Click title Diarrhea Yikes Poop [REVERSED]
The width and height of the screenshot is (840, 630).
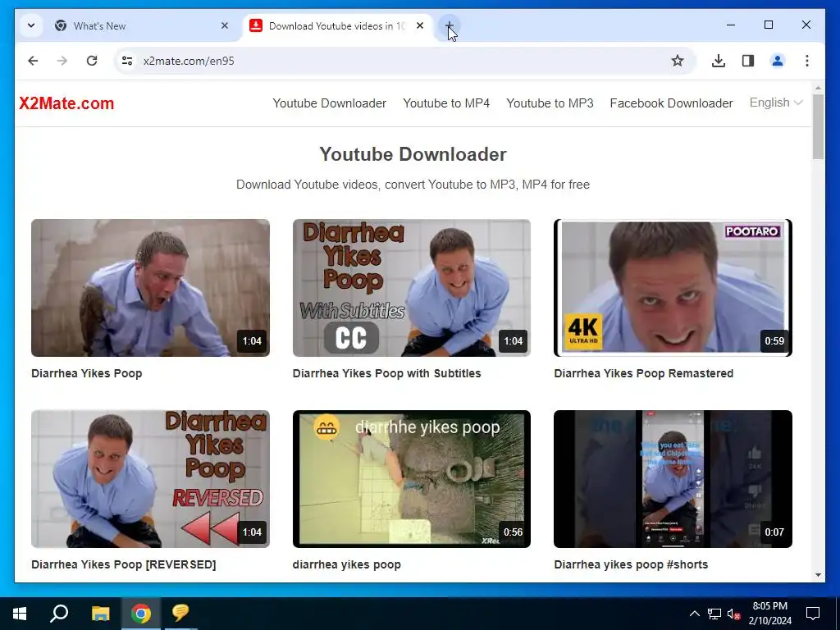124,564
